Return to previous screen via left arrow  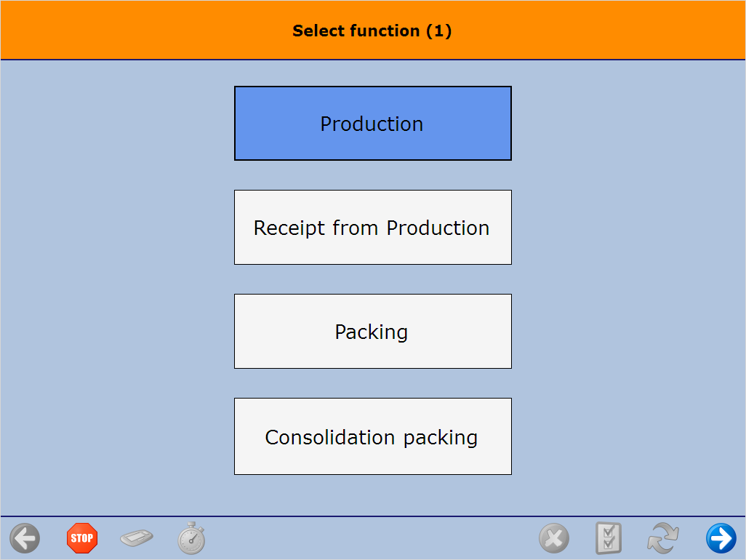[x=25, y=538]
